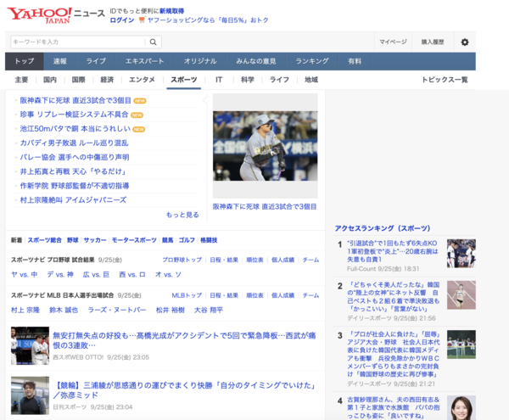Select the ライフ category
509x420 pixels.
(279, 80)
